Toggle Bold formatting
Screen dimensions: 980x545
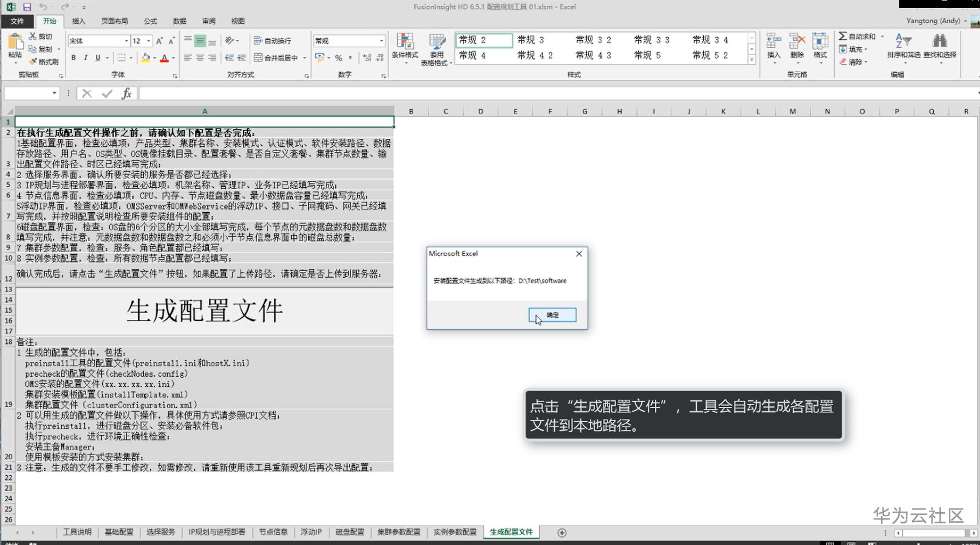pos(74,58)
